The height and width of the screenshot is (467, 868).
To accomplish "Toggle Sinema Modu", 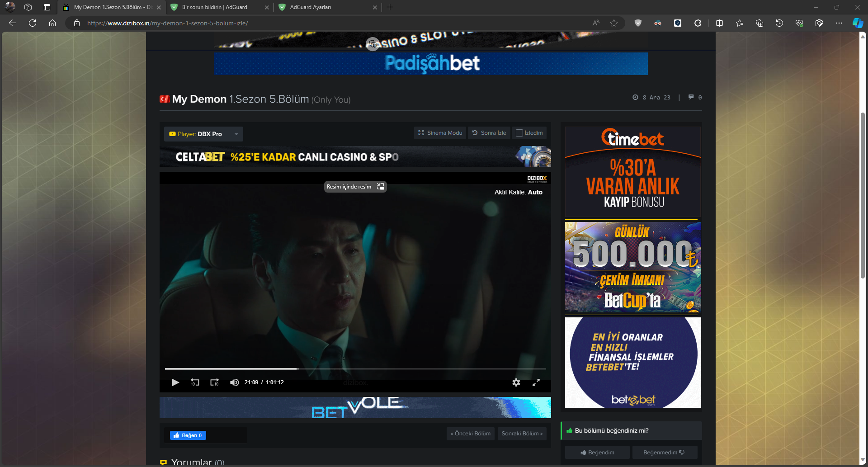I will pos(440,133).
